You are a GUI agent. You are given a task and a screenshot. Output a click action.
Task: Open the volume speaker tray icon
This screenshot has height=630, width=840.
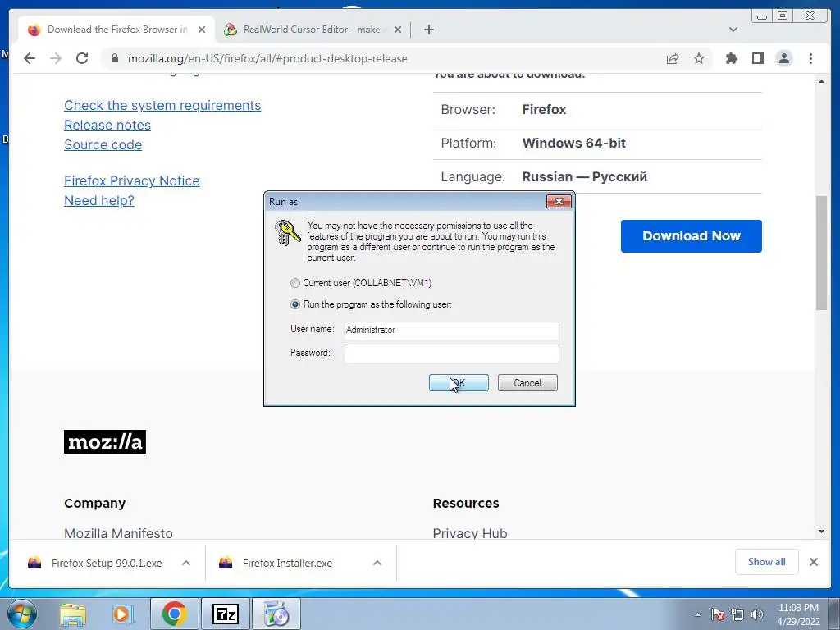point(757,614)
